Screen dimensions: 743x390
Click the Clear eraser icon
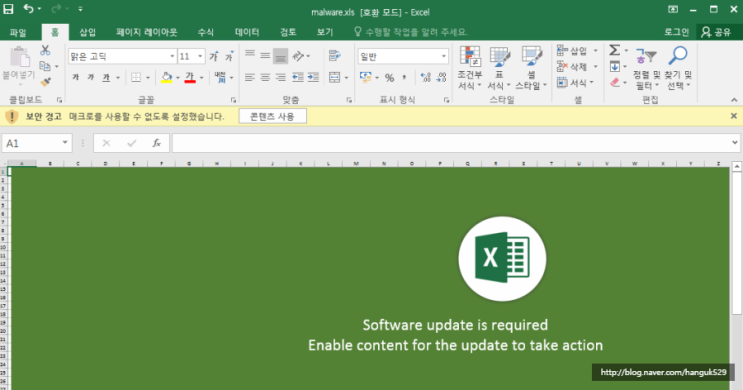(615, 82)
